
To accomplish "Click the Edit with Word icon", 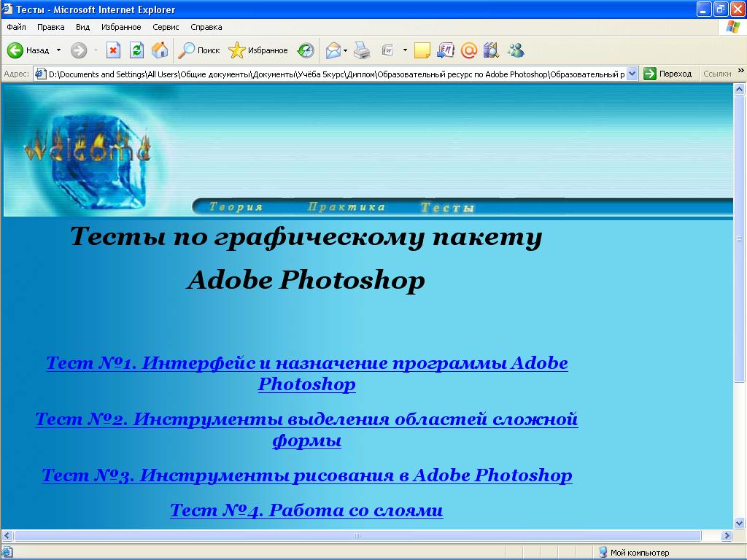I will coord(388,50).
